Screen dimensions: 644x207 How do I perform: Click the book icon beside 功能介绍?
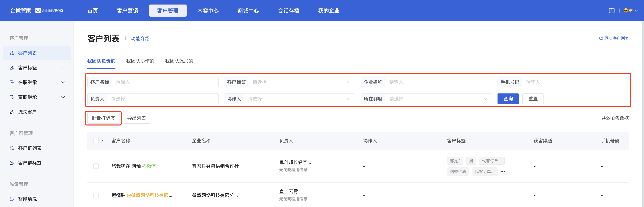click(x=127, y=38)
